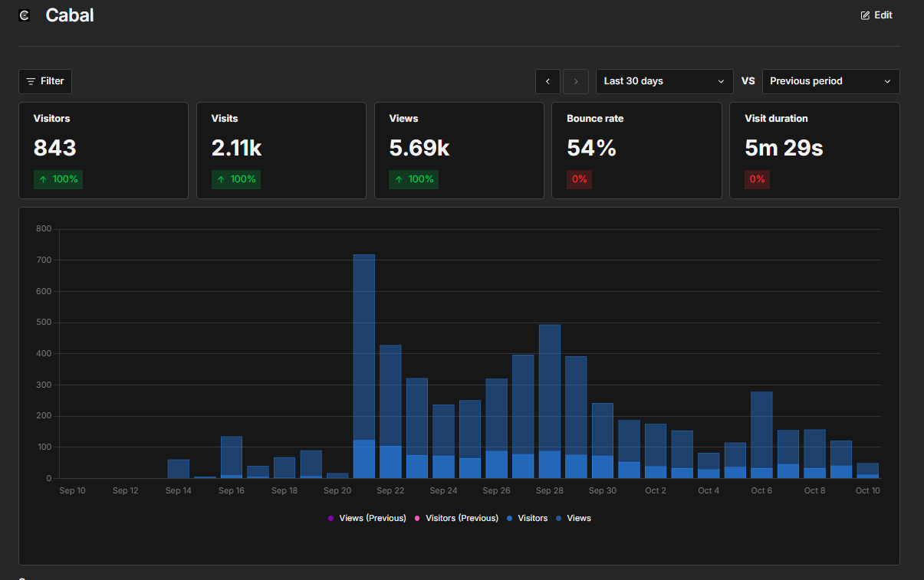
Task: Click the Oct 10 chart bar
Action: [x=868, y=470]
